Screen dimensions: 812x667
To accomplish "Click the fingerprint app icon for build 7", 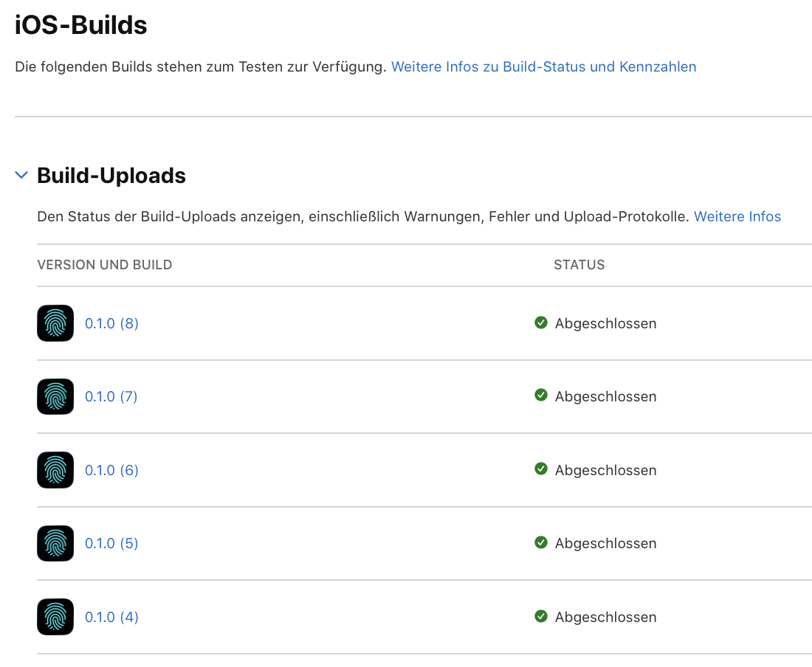I will [x=55, y=396].
